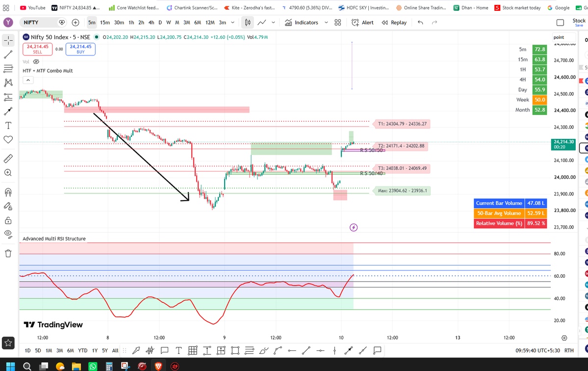Show the 5Y date range
Image resolution: width=588 pixels, height=371 pixels.
105,351
